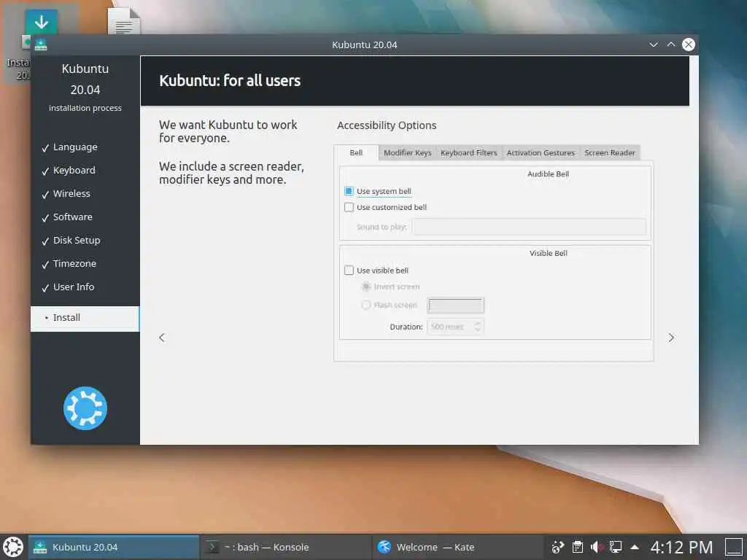The image size is (747, 560).
Task: Maximize the Kubuntu 20.04 installer window
Action: [671, 44]
